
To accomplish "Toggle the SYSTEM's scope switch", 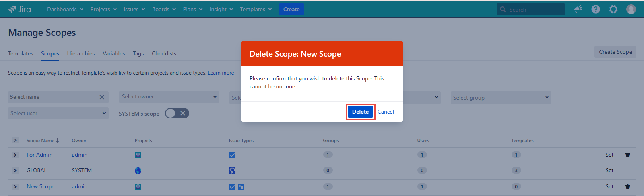I will click(177, 114).
